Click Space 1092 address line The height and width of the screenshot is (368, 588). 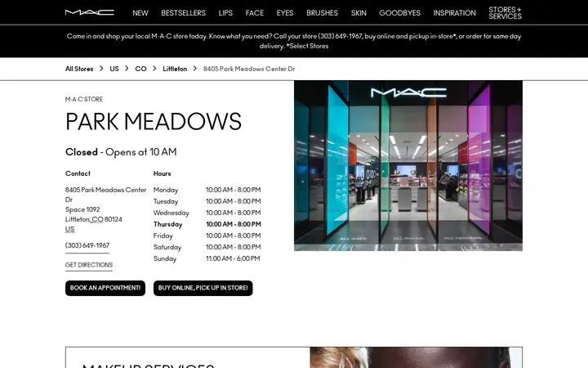point(82,209)
